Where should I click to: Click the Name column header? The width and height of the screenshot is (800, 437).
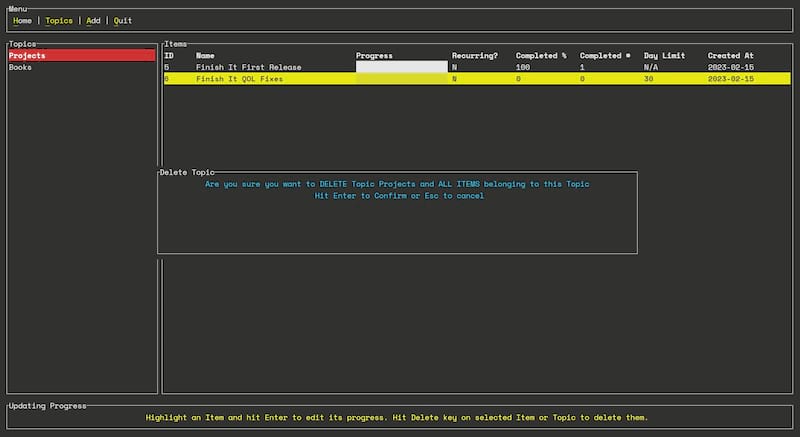[205, 56]
